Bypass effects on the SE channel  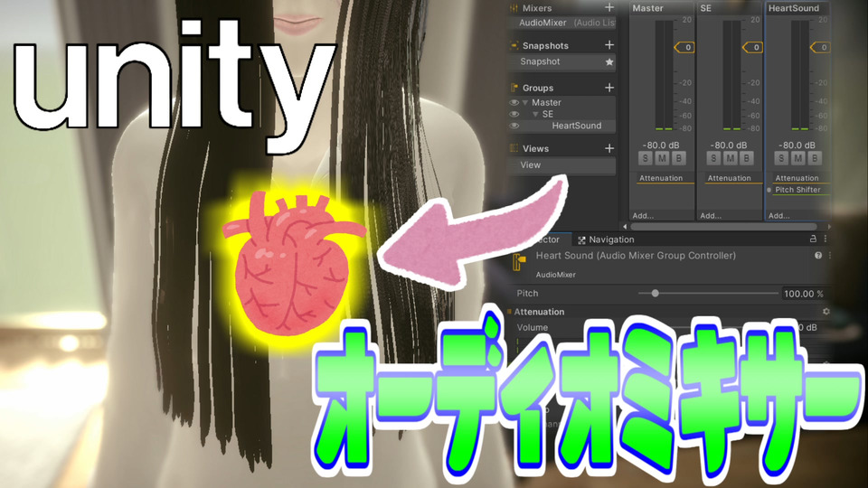click(x=747, y=158)
